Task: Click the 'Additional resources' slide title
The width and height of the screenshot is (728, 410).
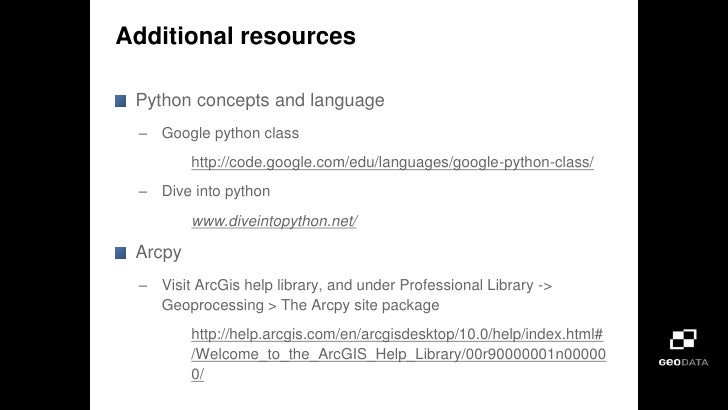Action: coord(235,36)
